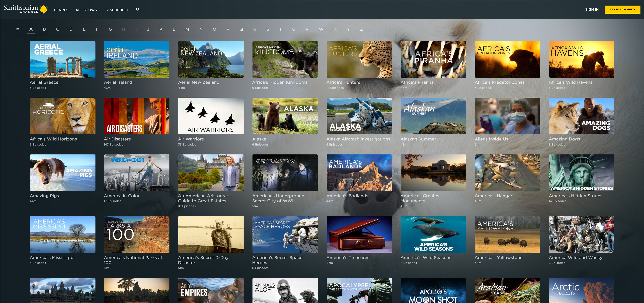Select the letter A tab

point(31,29)
